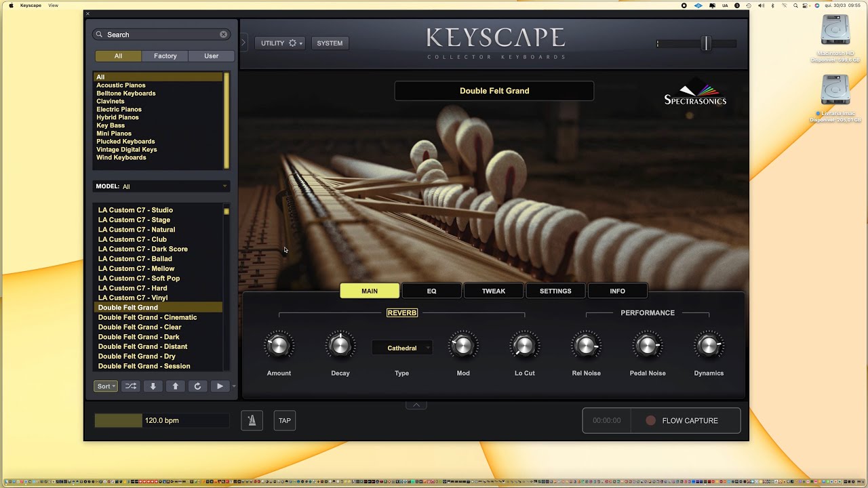868x488 pixels.
Task: Select the All filter toggle
Action: (x=118, y=56)
